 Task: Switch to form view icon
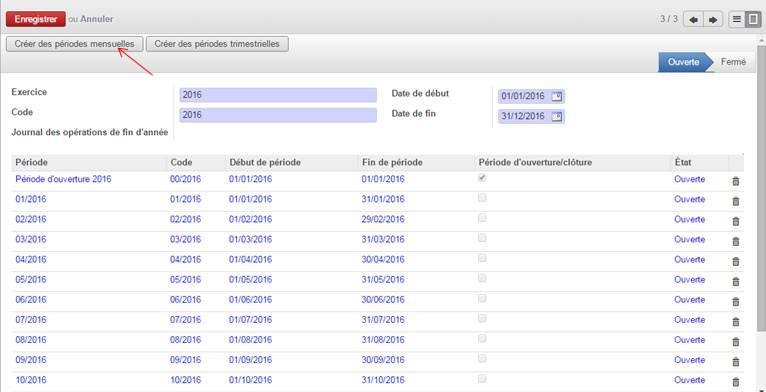pyautogui.click(x=753, y=20)
